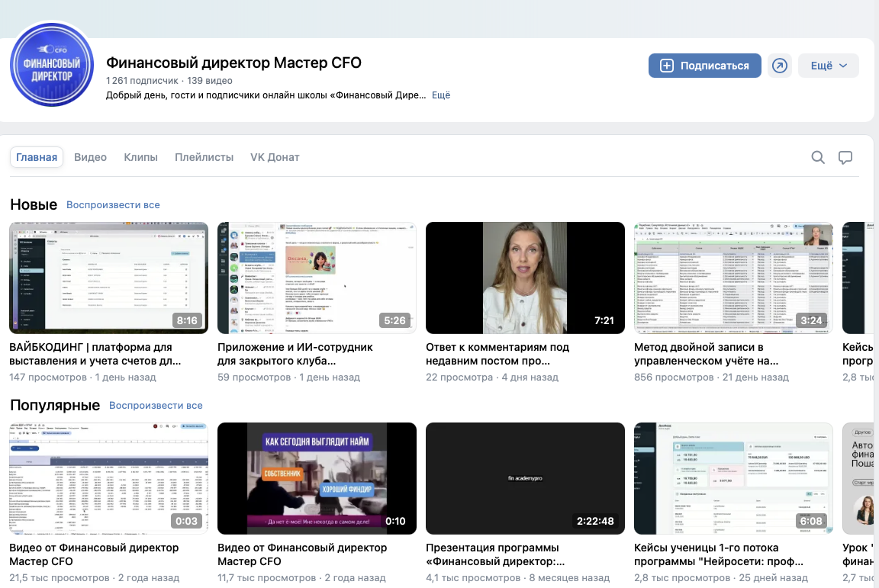This screenshot has width=879, height=588.
Task: Open the КАК СЕГОДНЯ ВЫГЛЯДИТ НАЙМ video
Action: click(317, 479)
